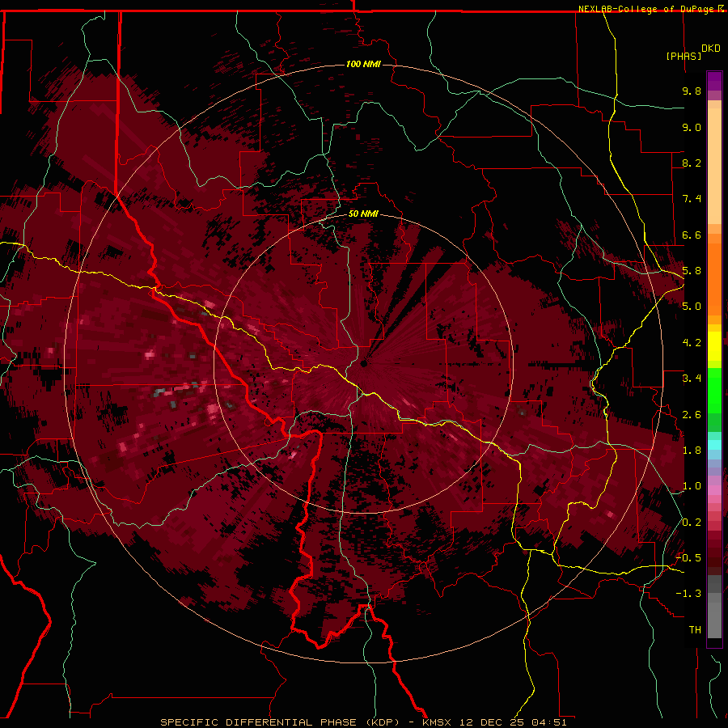Click the 100 NMI range ring label
This screenshot has height=728, width=728.
click(363, 64)
